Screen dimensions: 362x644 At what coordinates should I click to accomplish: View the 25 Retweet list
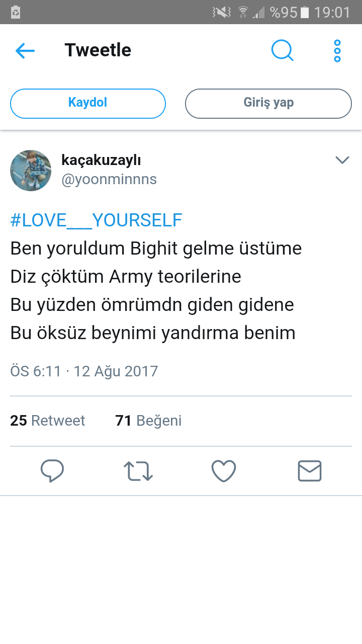pos(48,421)
